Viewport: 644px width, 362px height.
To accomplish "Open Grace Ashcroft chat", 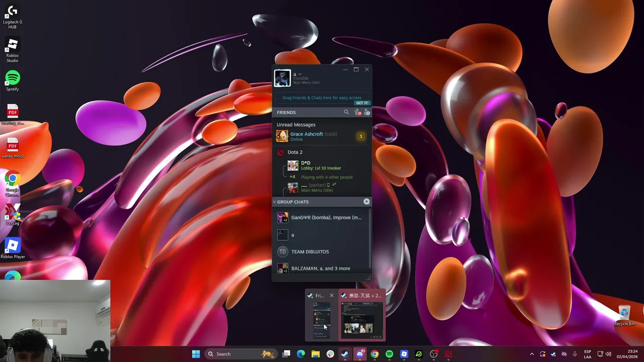I will tap(321, 136).
